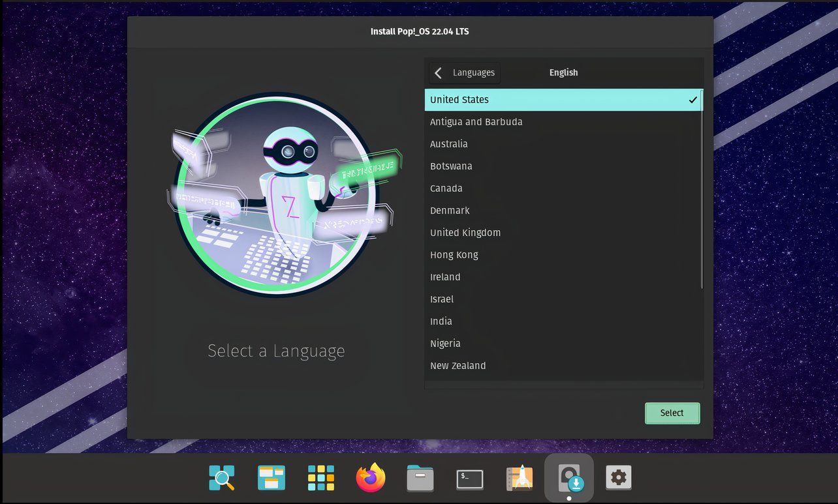This screenshot has height=504, width=838.
Task: Select Canada from the country list
Action: tap(446, 188)
